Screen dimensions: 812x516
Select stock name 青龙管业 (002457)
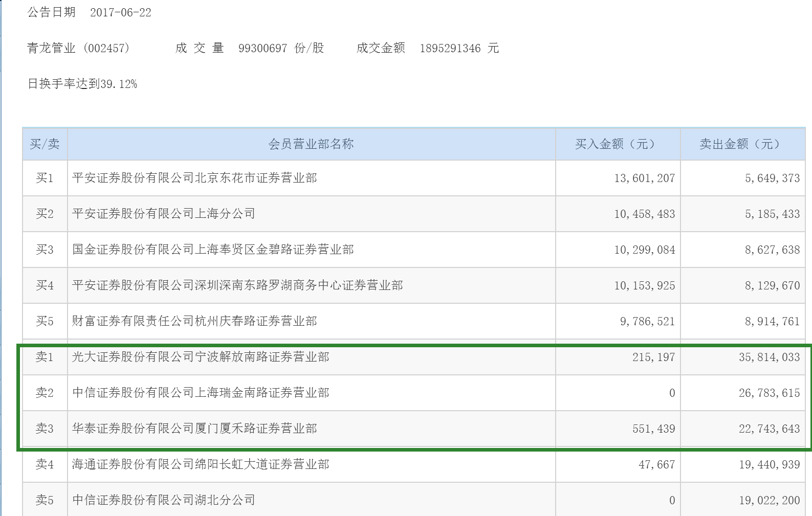78,48
